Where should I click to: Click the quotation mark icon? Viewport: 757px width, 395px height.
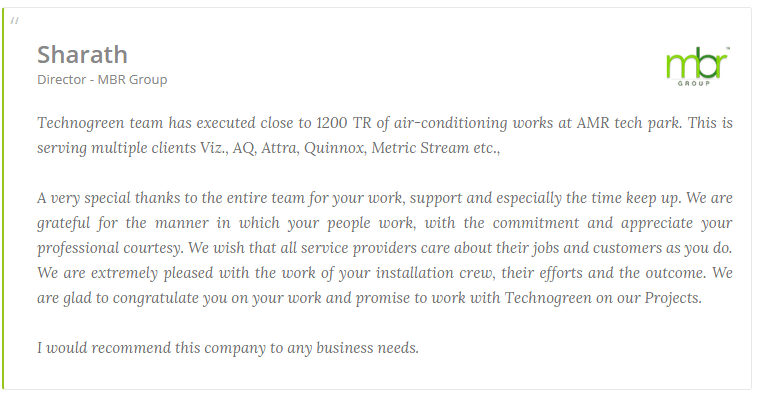click(x=14, y=20)
